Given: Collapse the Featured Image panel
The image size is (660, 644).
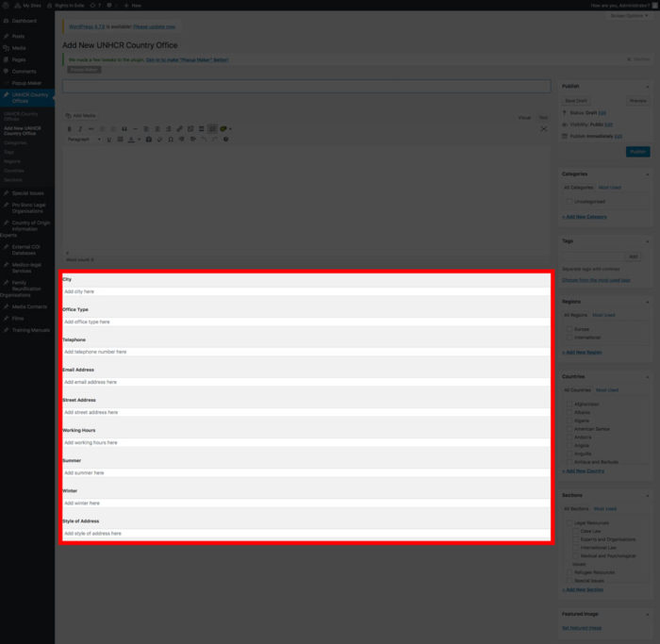Looking at the screenshot, I should pos(648,614).
